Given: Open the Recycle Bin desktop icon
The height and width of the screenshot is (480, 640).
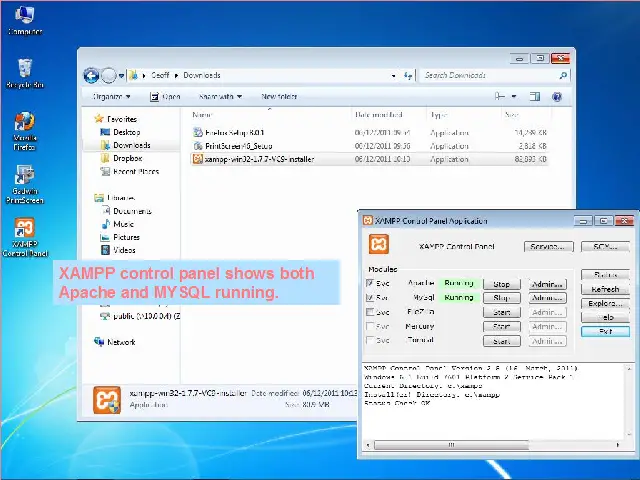Looking at the screenshot, I should (x=25, y=73).
